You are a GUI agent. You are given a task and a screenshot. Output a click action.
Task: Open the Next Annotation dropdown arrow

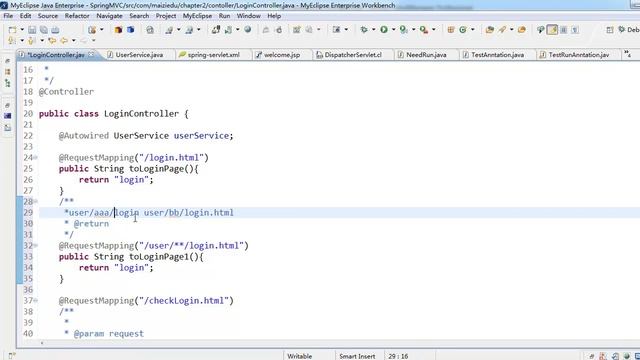(22, 41)
